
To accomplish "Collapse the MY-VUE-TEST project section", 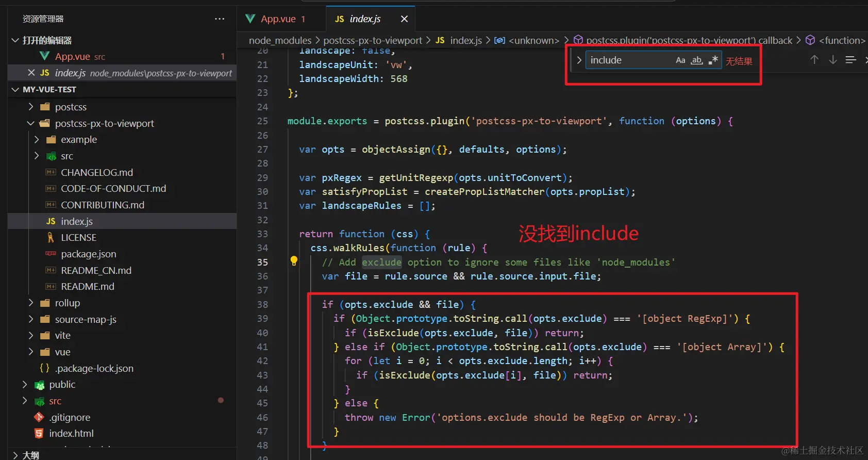I will point(15,90).
